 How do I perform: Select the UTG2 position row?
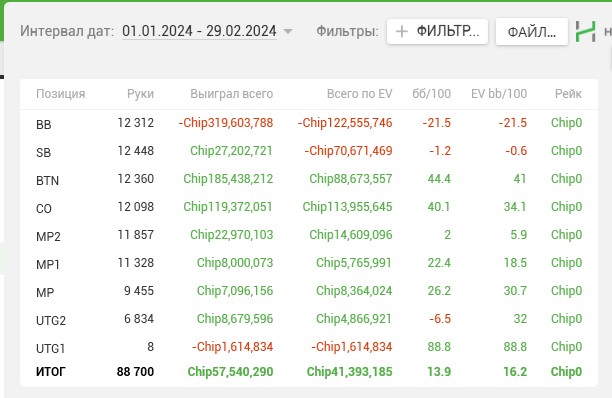(x=309, y=319)
